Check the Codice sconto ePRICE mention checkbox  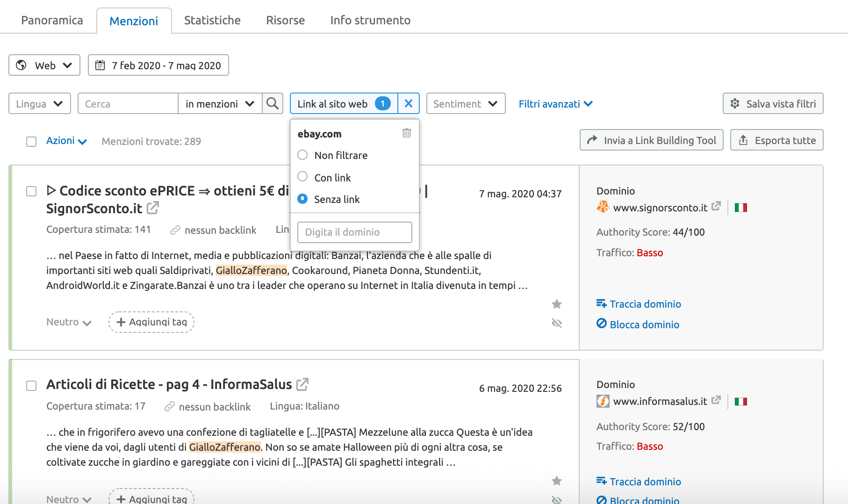31,191
